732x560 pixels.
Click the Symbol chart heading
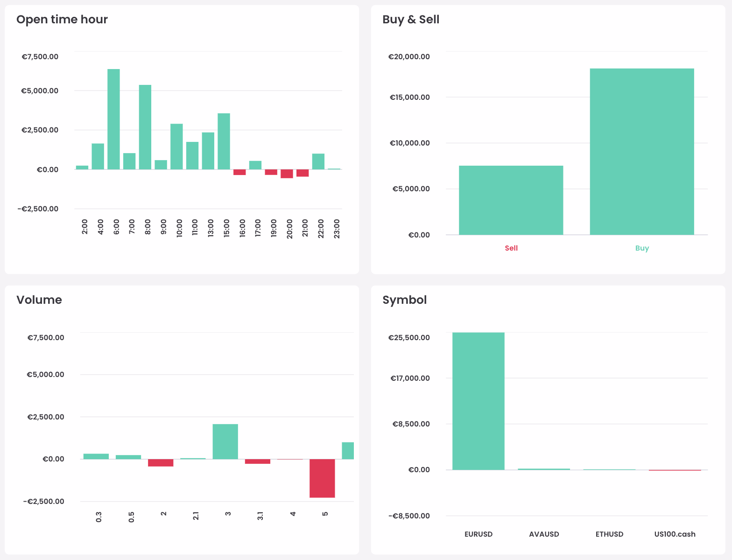point(405,300)
